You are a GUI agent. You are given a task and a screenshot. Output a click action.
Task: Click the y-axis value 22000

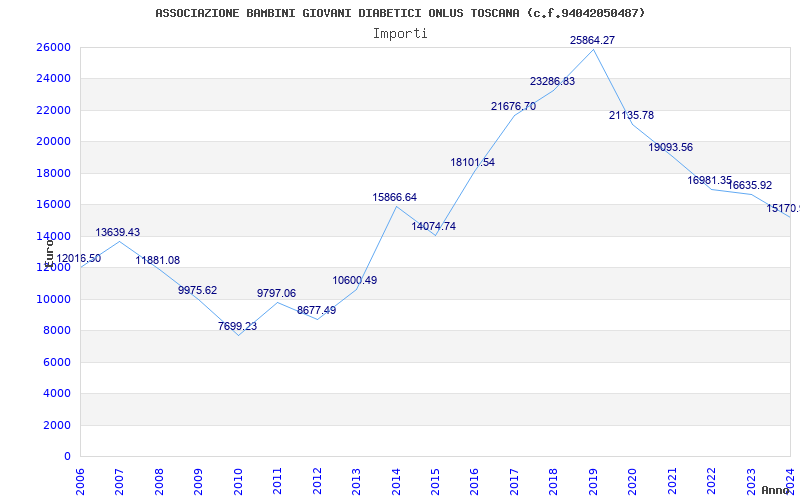point(53,110)
